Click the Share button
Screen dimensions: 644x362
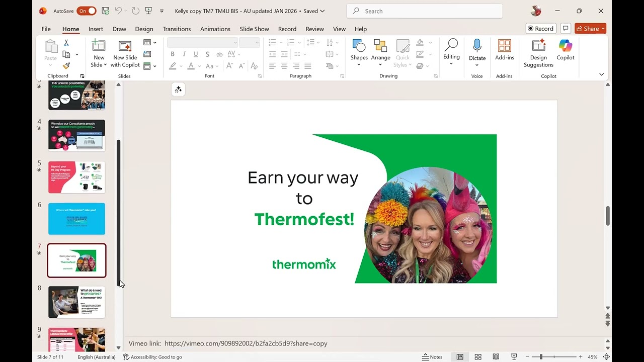pyautogui.click(x=590, y=29)
